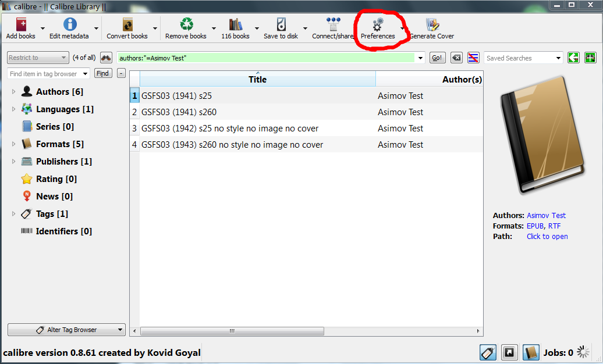
Task: Click the Go! search button
Action: click(x=437, y=58)
